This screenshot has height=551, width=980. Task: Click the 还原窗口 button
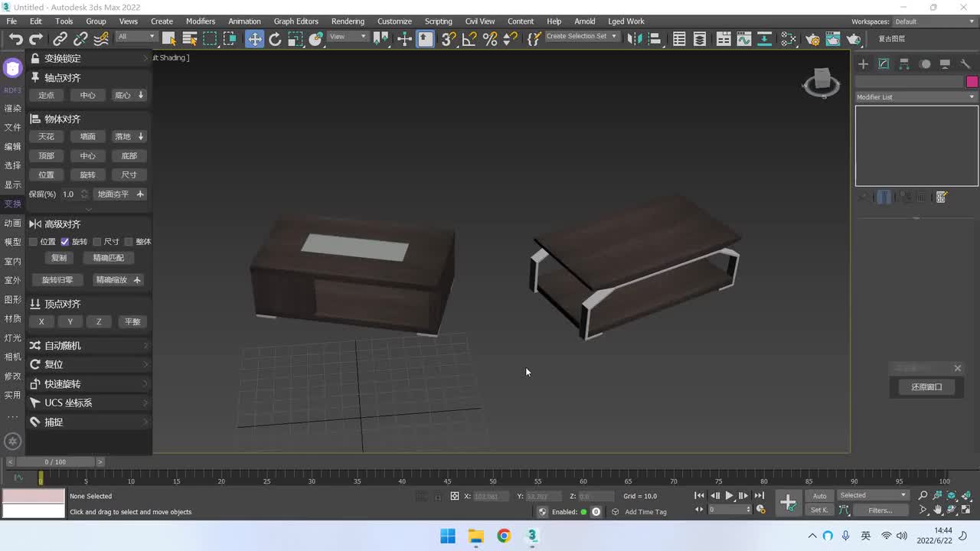tap(926, 387)
